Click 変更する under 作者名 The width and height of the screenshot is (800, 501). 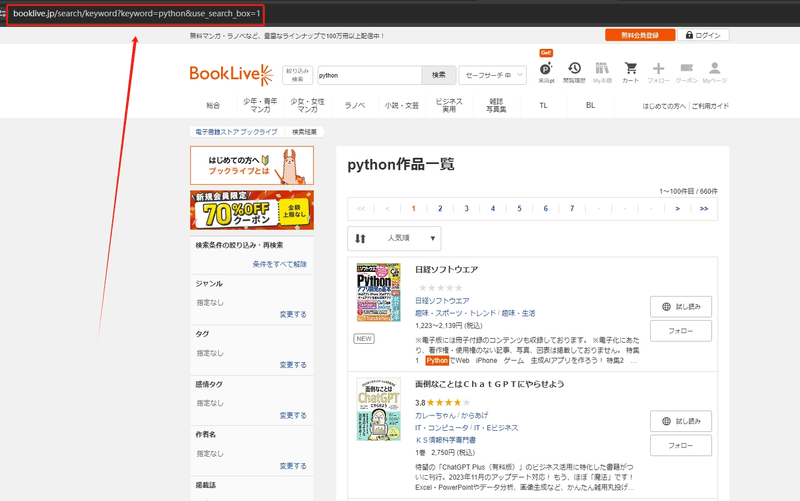pos(293,466)
